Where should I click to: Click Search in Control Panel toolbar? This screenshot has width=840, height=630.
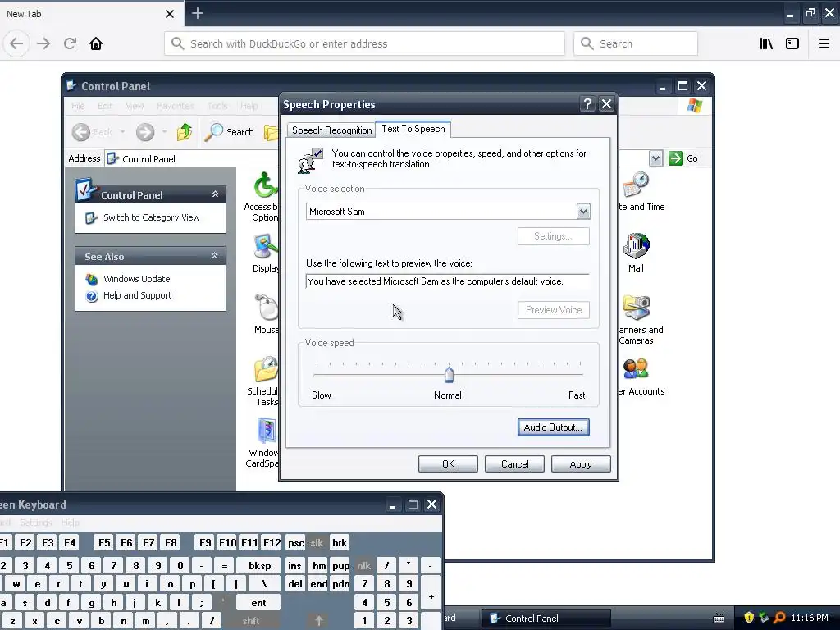pos(230,132)
